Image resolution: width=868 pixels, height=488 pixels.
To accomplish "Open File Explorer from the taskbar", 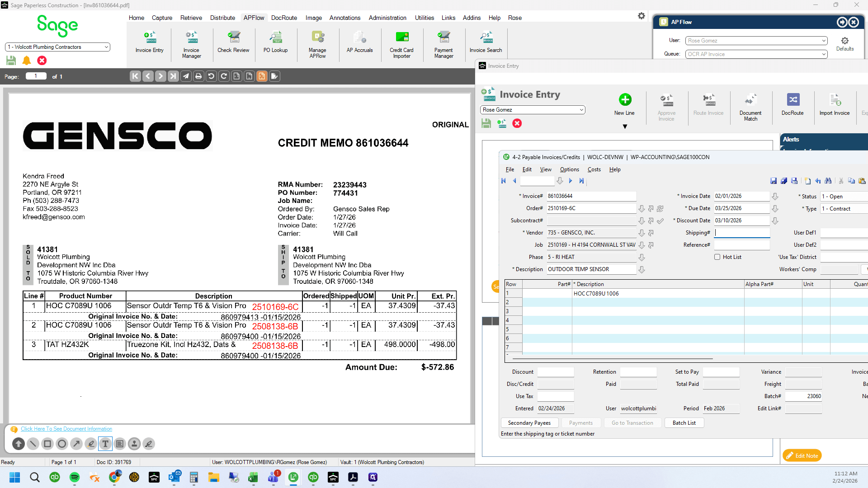I will (214, 477).
